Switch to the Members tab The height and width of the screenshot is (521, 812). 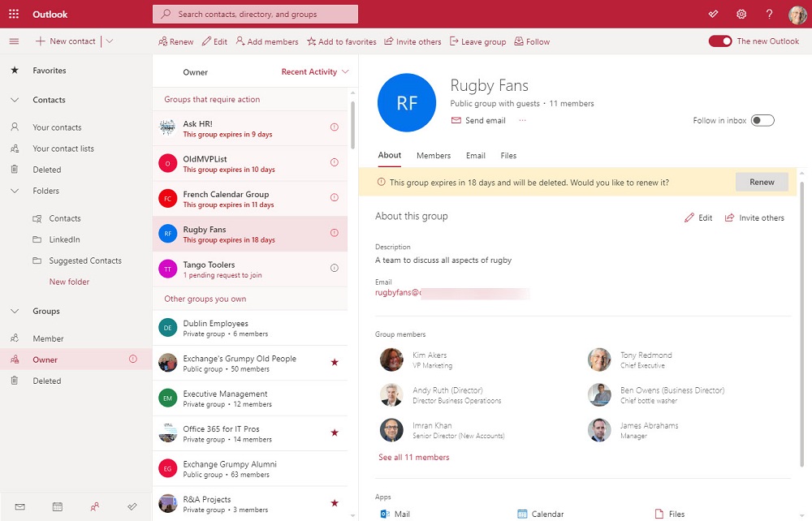coord(434,156)
